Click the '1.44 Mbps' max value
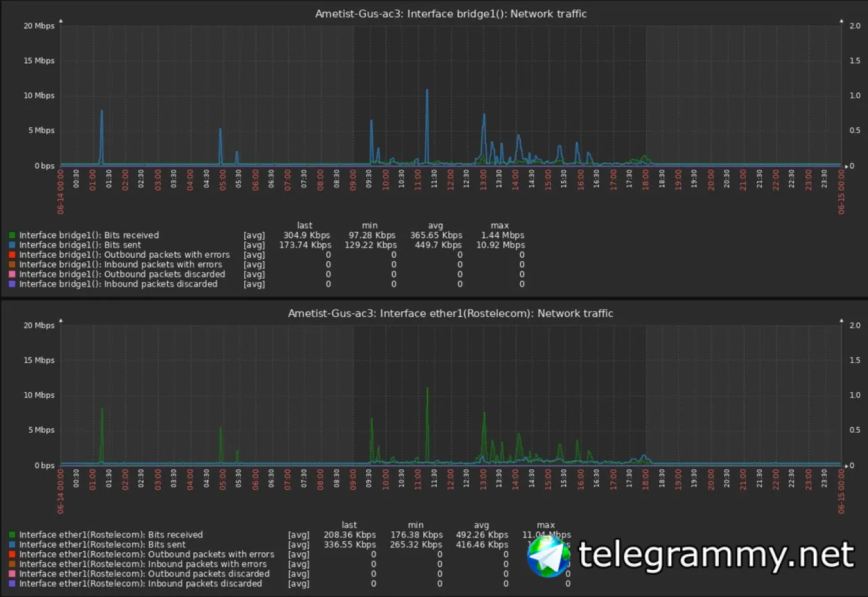 [x=501, y=235]
